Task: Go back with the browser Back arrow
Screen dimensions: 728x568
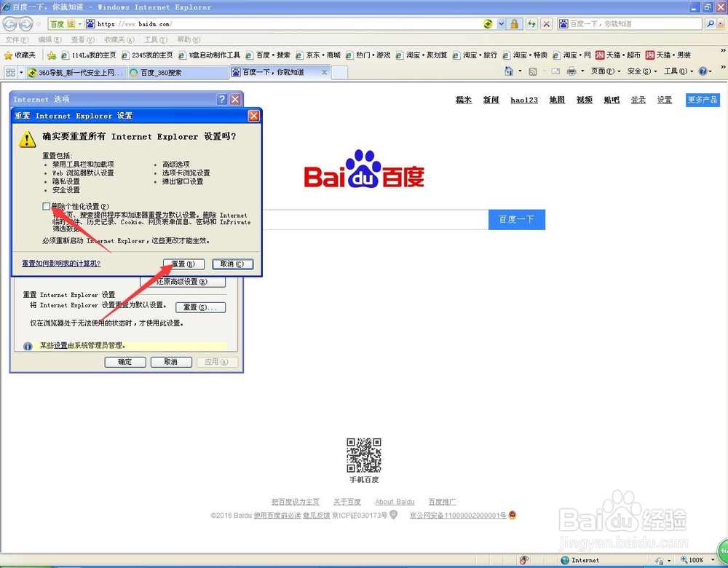Action: pyautogui.click(x=10, y=24)
